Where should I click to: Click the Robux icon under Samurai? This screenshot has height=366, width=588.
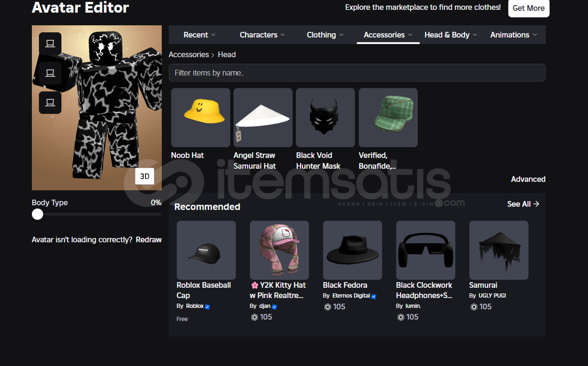pos(474,307)
